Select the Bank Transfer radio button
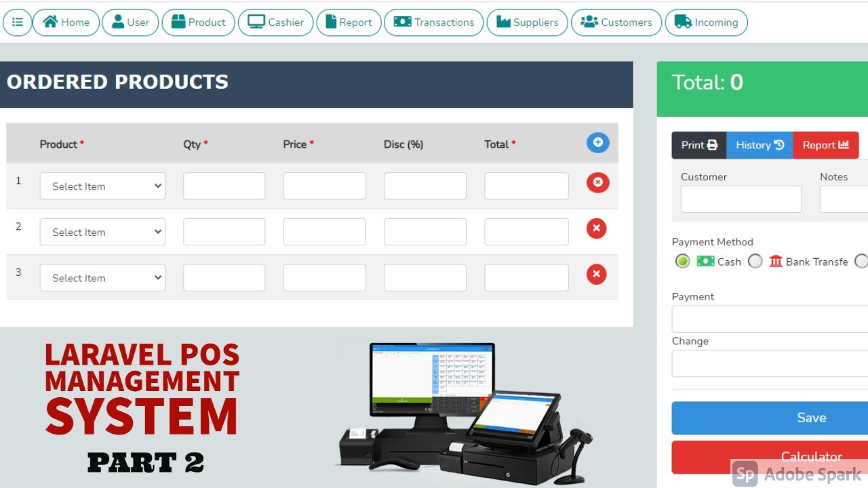 [755, 261]
